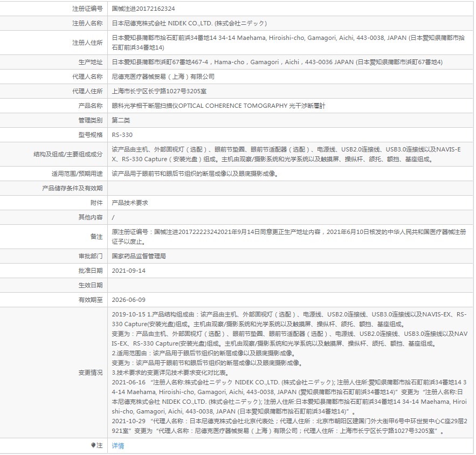Select the 2021-10-29 change entry line
Screen dimensions: 476x455
point(289,426)
